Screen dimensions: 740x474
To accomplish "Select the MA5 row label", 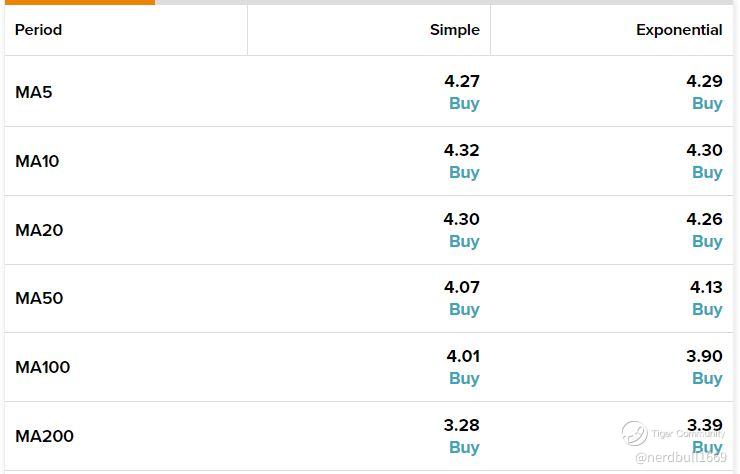I will pos(34,92).
